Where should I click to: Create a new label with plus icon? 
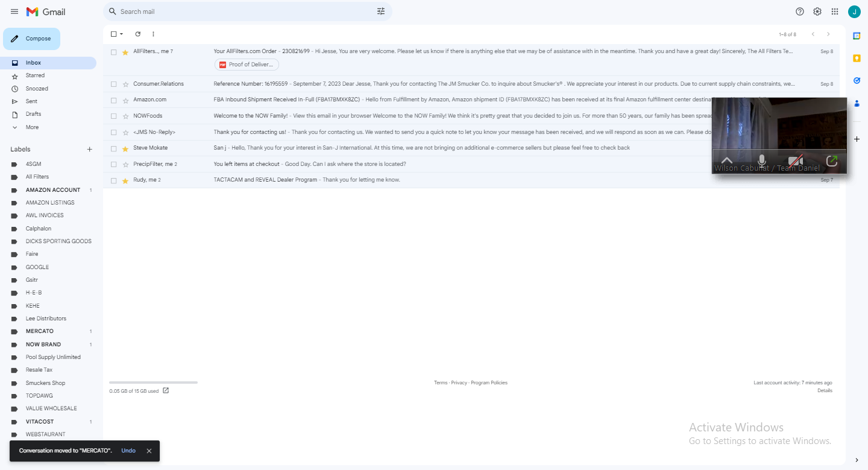(x=89, y=149)
